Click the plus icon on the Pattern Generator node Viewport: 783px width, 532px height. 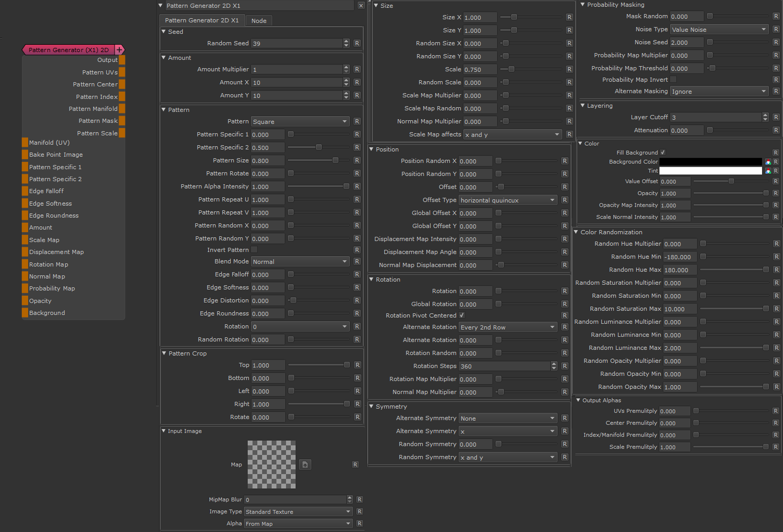coord(119,50)
